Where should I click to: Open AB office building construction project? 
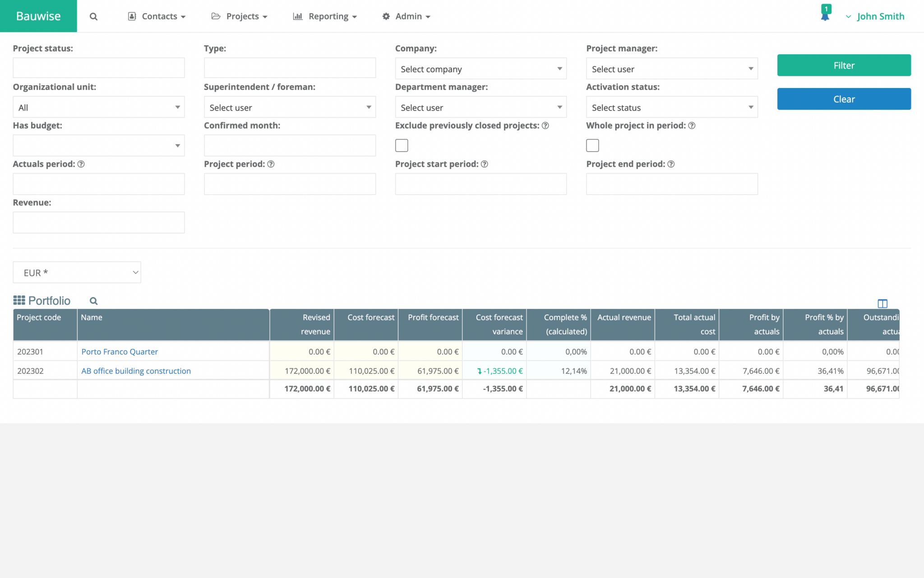[136, 371]
